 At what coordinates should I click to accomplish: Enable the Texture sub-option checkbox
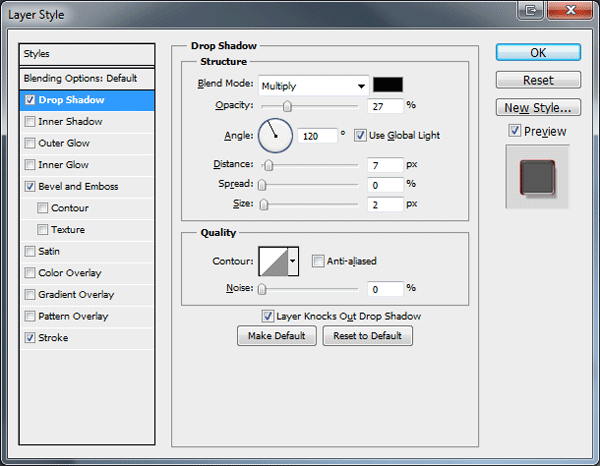[42, 230]
